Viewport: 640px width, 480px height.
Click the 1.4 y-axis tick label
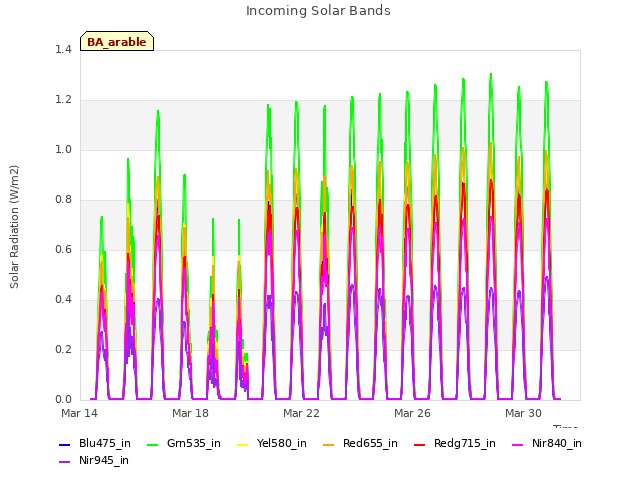point(63,50)
